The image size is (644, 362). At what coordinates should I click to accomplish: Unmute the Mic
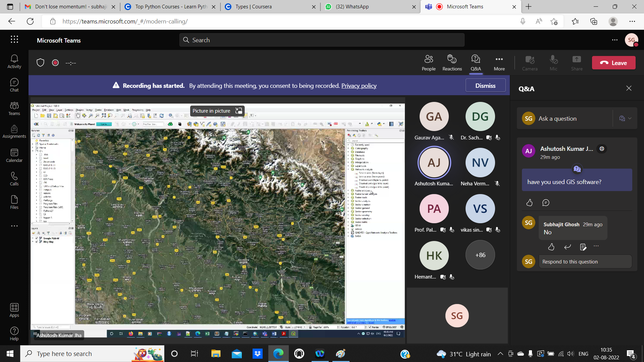coord(553,63)
